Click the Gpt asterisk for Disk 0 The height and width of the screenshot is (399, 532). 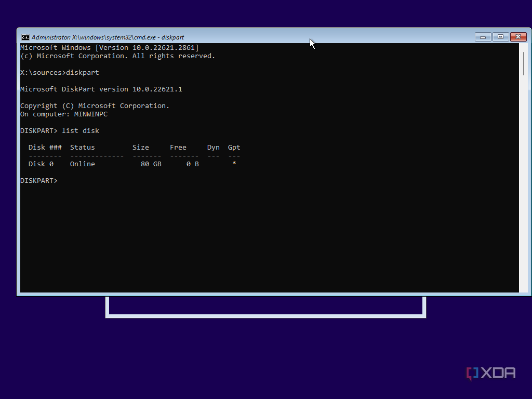tap(234, 164)
